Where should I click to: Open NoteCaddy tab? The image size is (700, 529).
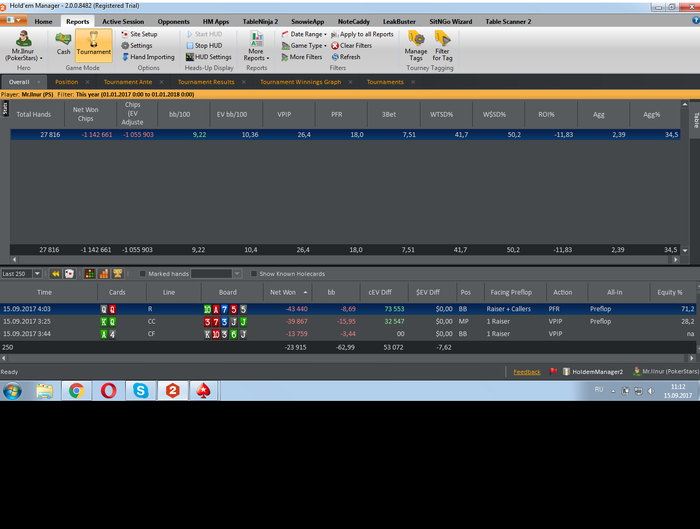point(354,21)
